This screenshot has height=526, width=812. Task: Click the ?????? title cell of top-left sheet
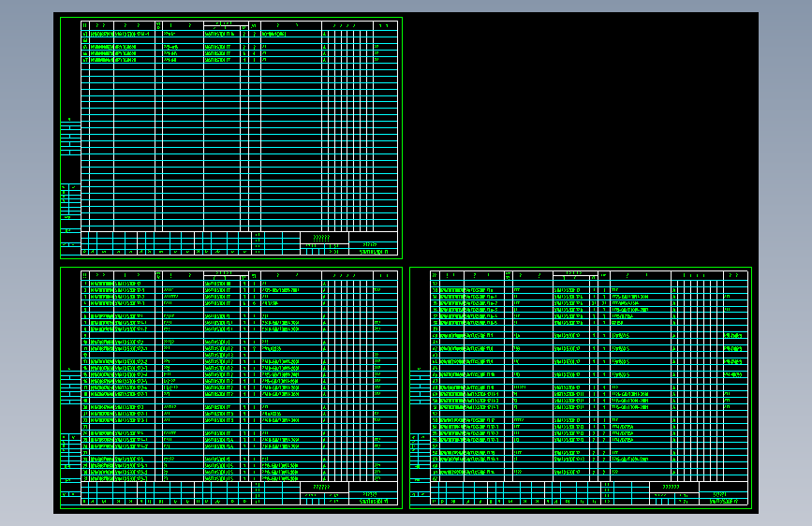coord(324,238)
